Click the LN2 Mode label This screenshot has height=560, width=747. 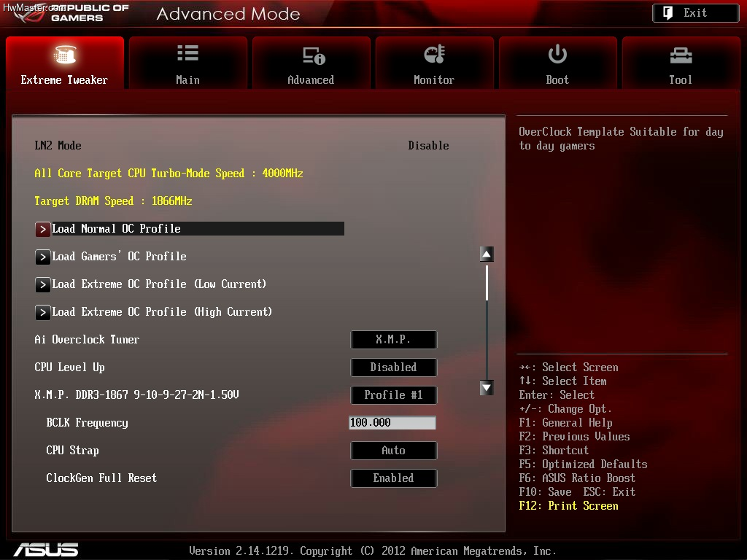[58, 146]
